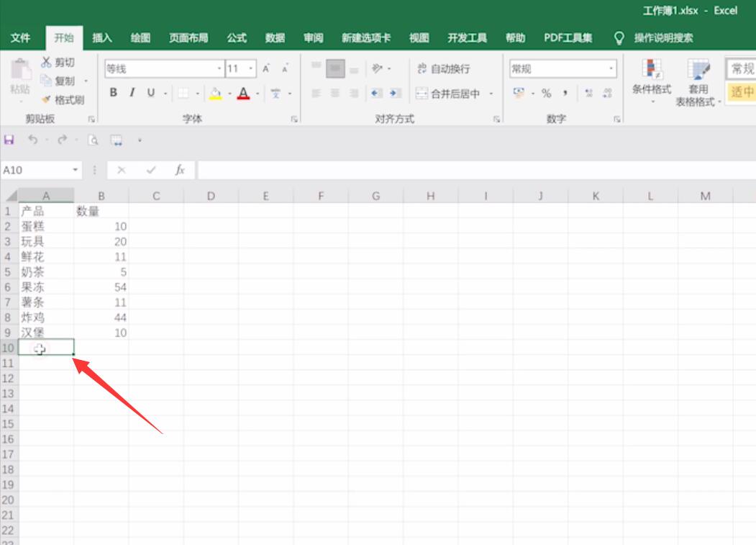The image size is (756, 545).
Task: Align the cell text left
Action: [x=316, y=93]
